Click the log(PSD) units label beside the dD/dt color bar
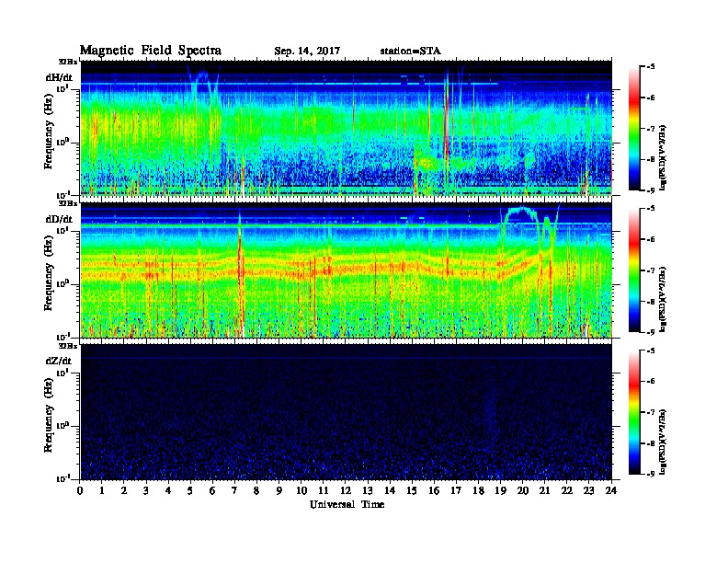Image resolution: width=728 pixels, height=563 pixels. tap(664, 300)
